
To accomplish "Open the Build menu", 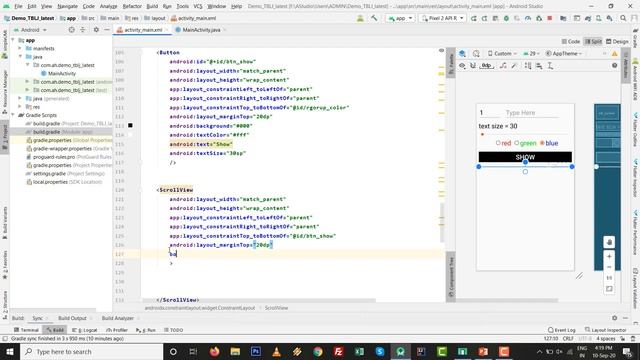I will [x=152, y=6].
